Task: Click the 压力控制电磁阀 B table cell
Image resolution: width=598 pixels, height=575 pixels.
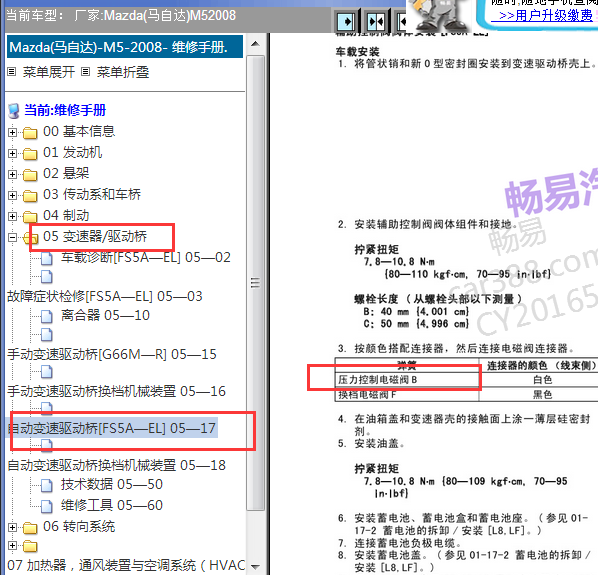Action: coord(407,380)
